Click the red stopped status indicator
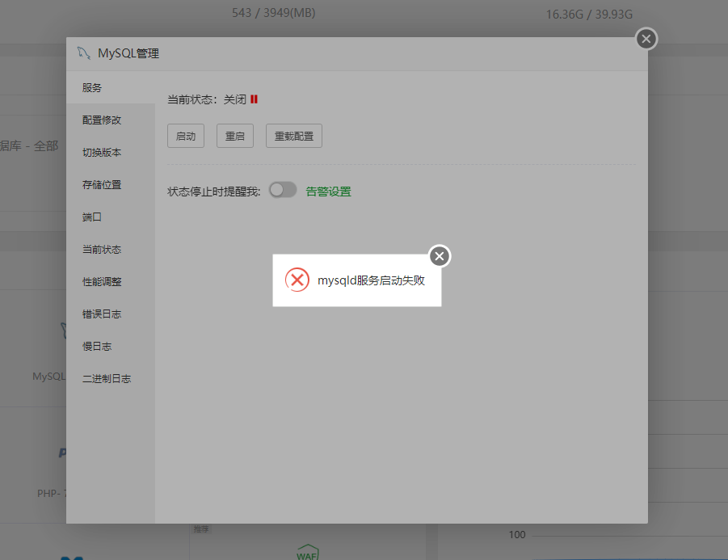The height and width of the screenshot is (560, 728). [254, 99]
